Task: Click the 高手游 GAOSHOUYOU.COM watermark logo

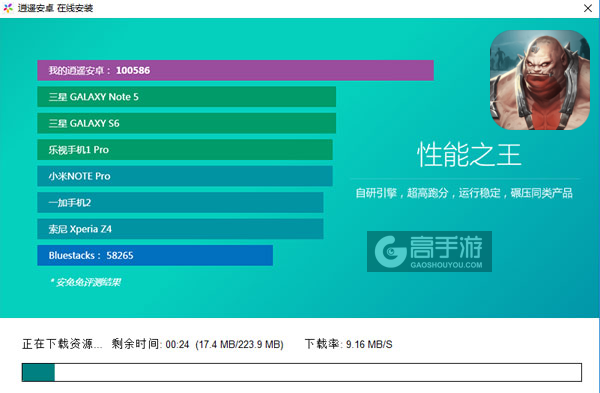Action: 429,251
